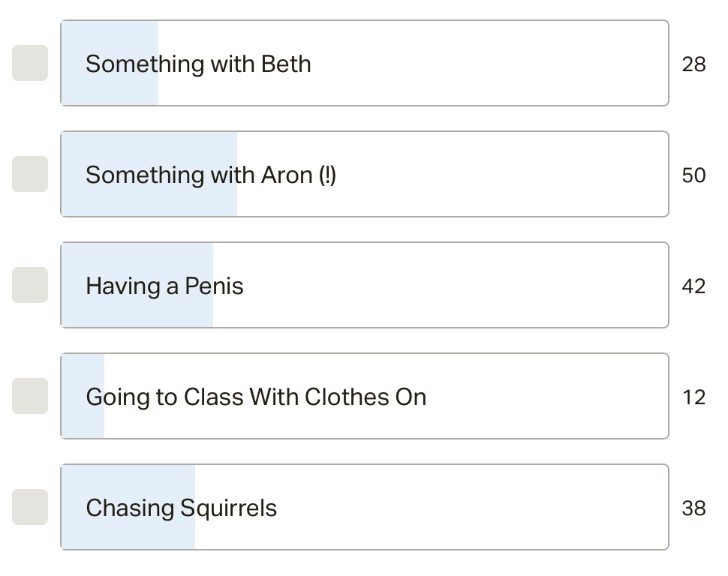Tick the Something with Aron (!) checkbox
Viewport: 728px width, 576px height.
tap(30, 174)
